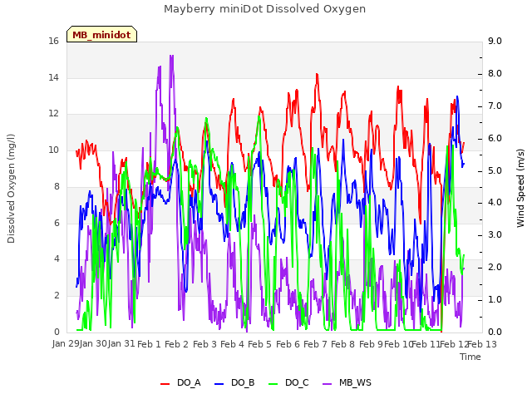Click the 16 value on left axis
532x399 pixels.
(x=53, y=41)
